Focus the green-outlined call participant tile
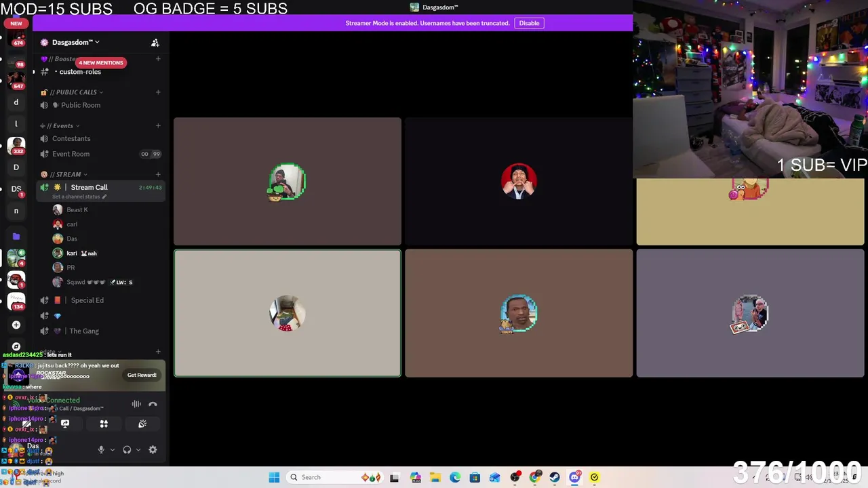Screen dimensions: 868x488 (x=288, y=181)
